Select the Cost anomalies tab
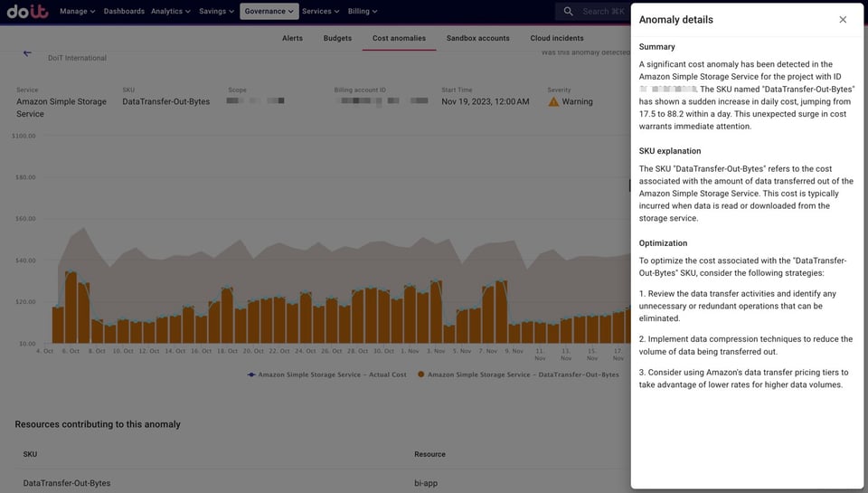The image size is (868, 493). tap(399, 38)
